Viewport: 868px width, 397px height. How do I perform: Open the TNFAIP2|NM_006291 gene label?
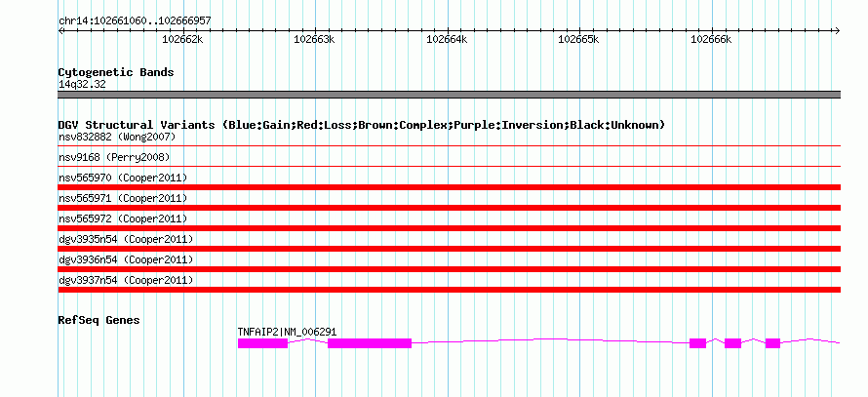(x=287, y=332)
